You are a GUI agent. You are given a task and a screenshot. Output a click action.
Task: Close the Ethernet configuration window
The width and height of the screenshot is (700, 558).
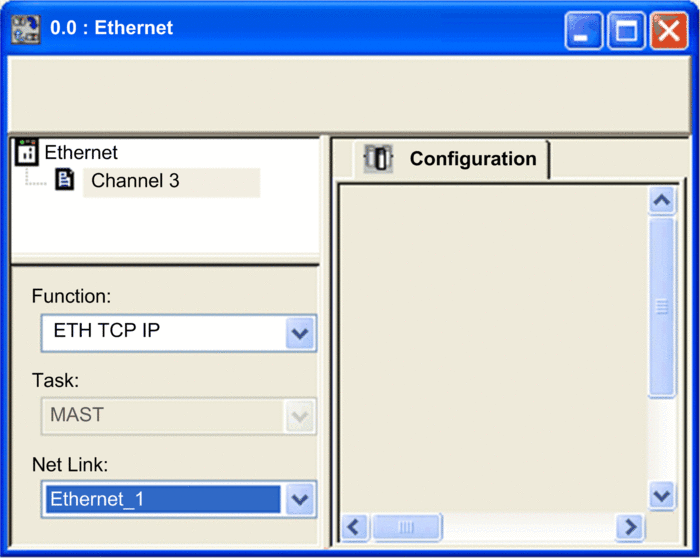[x=667, y=31]
